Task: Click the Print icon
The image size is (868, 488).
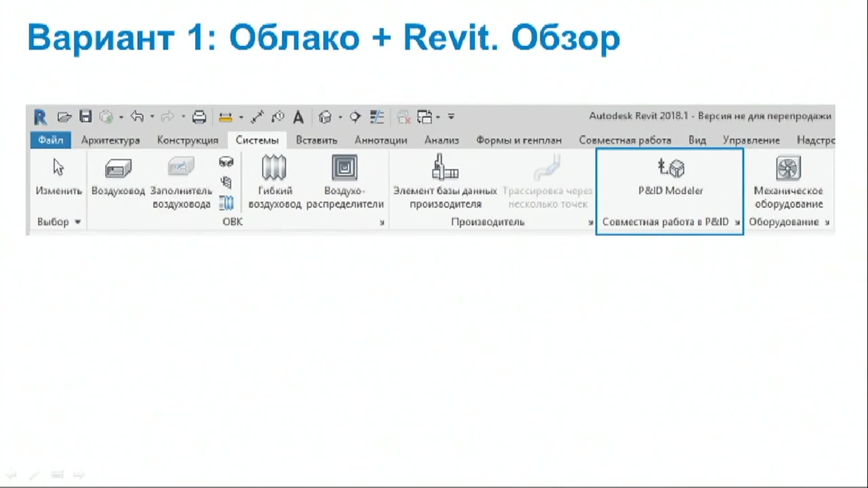Action: click(x=199, y=117)
